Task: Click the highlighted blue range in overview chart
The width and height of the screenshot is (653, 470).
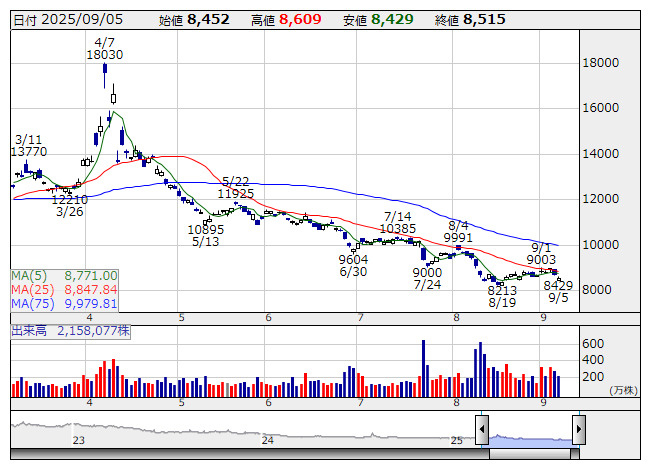Action: (x=530, y=441)
